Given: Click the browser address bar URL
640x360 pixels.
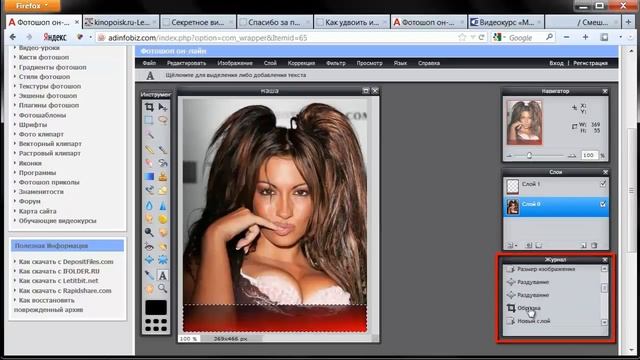Looking at the screenshot, I should [207, 38].
